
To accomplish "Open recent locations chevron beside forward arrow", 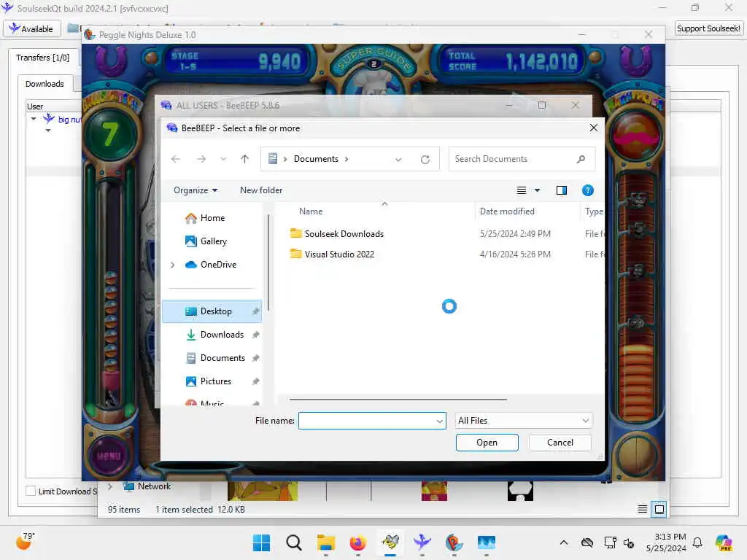I will click(x=223, y=159).
